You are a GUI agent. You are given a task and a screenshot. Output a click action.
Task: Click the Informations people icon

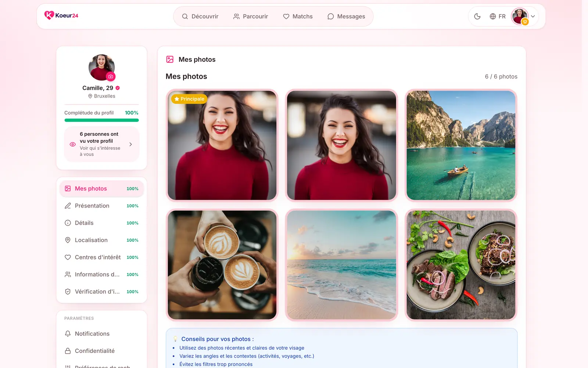click(x=68, y=275)
